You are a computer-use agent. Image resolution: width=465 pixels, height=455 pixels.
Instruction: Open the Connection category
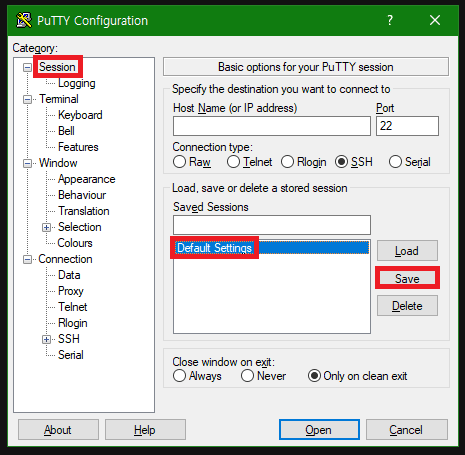click(x=65, y=259)
